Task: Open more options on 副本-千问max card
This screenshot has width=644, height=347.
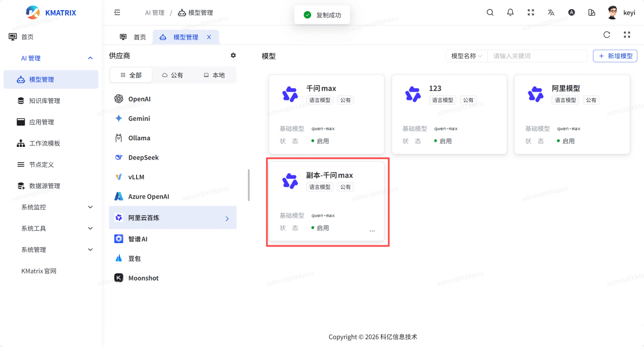Action: 372,230
